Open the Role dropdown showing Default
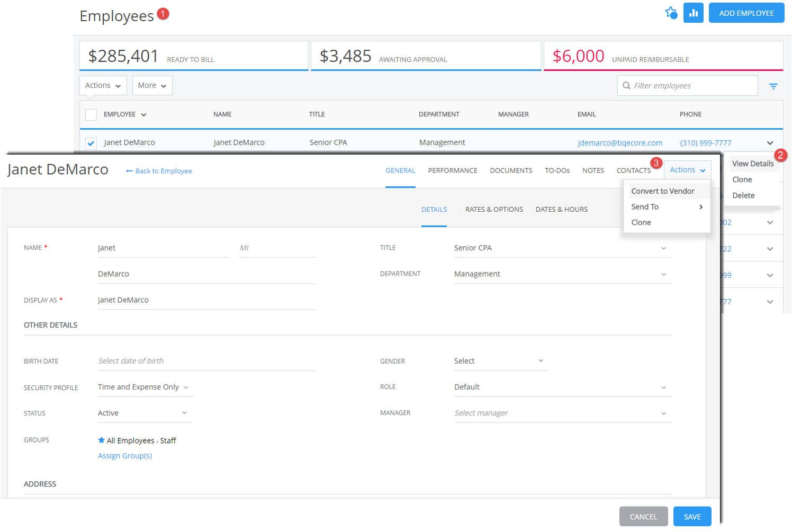 click(563, 387)
